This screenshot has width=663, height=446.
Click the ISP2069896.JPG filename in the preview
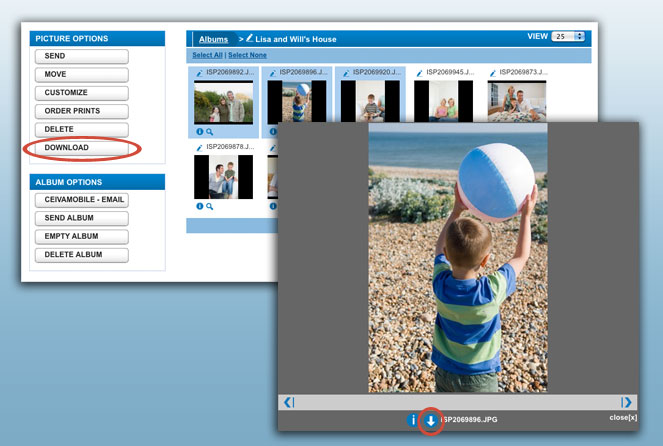469,420
